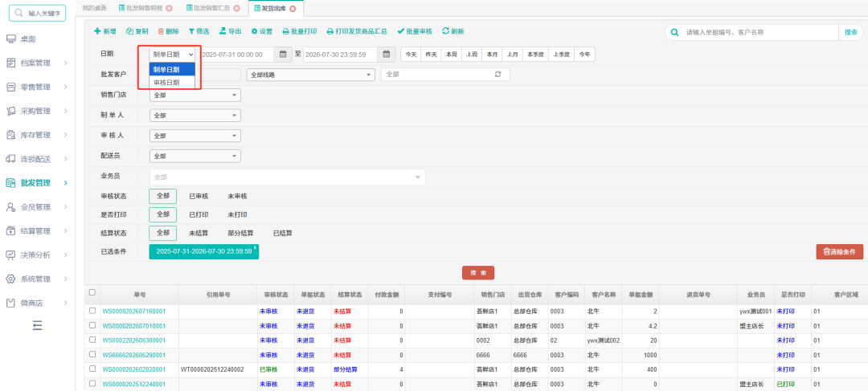Select 未打印 under 是否打印

(237, 214)
